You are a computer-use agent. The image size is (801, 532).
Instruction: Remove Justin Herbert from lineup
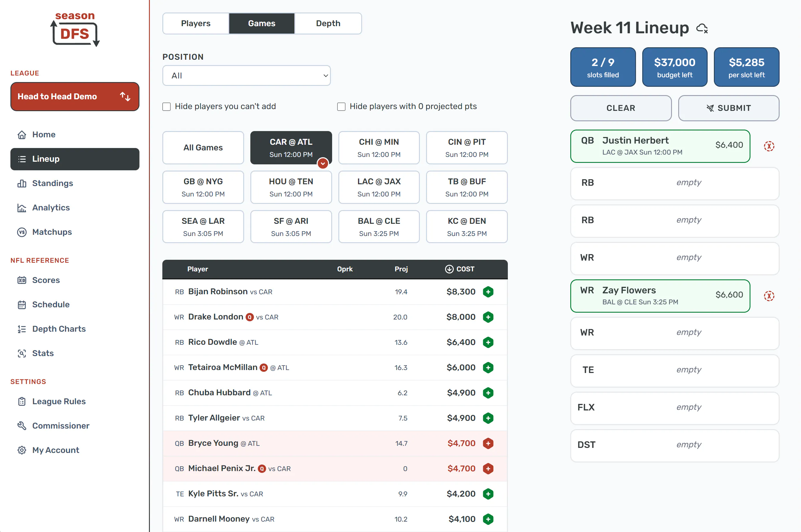769,146
